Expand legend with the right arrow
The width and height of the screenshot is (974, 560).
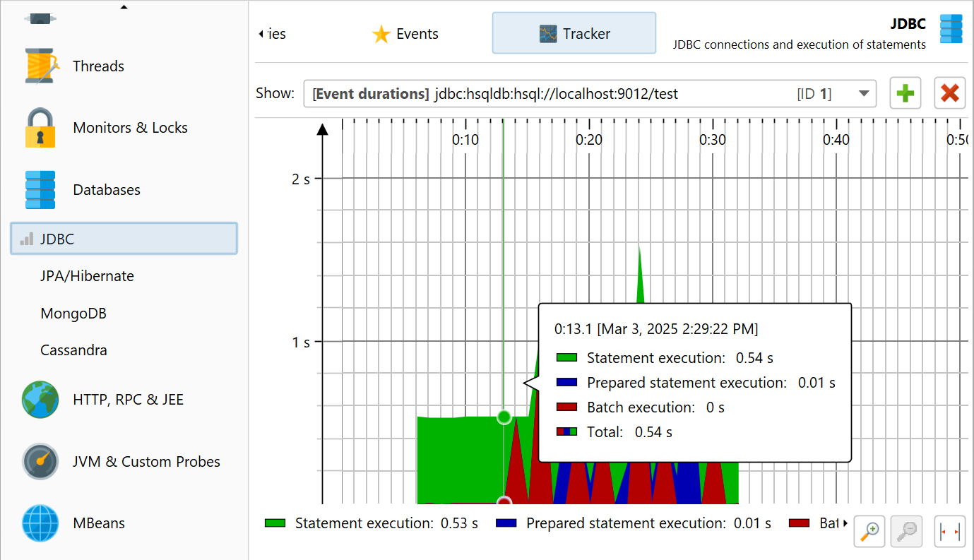(845, 523)
